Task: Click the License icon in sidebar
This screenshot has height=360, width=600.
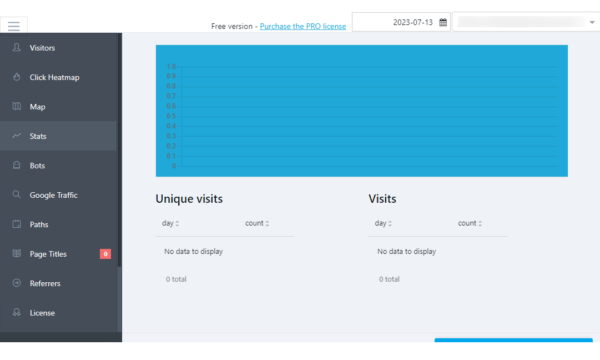Action: point(16,312)
